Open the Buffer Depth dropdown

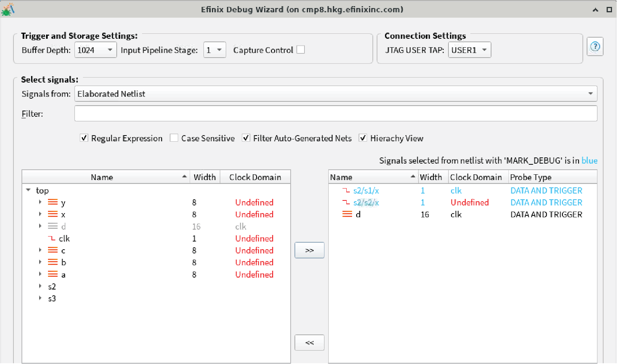tap(95, 50)
